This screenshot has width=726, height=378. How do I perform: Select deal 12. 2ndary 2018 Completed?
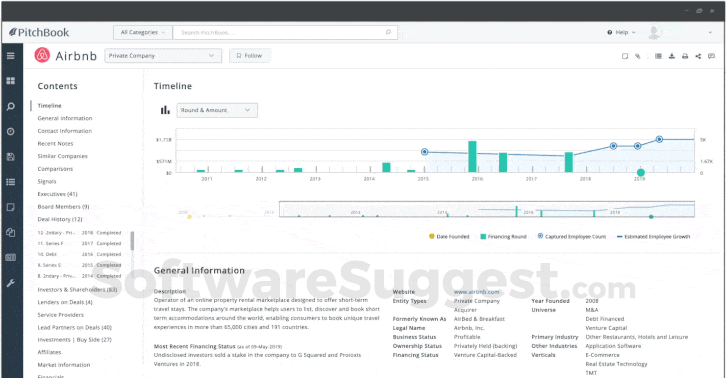pos(79,233)
